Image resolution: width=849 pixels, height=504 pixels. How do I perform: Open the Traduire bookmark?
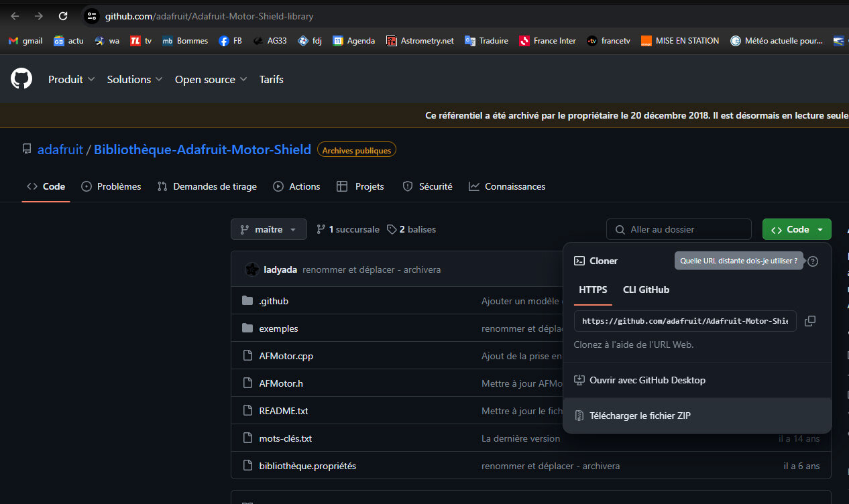click(x=487, y=41)
